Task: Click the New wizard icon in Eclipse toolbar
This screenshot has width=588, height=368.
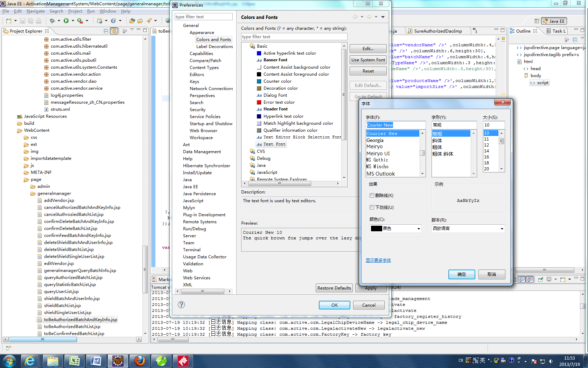Action: click(x=9, y=21)
